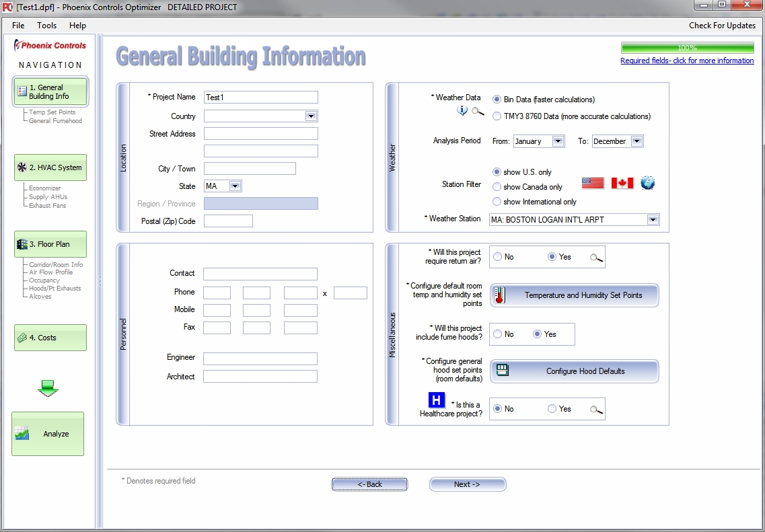The height and width of the screenshot is (532, 765).
Task: Go to HVAC System step
Action: [x=50, y=167]
